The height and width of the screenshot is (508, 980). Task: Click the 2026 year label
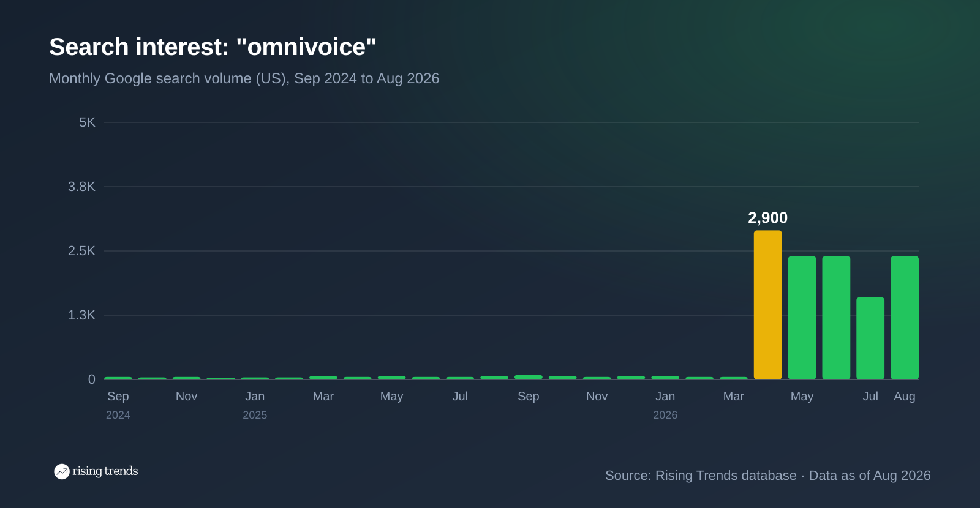tap(665, 415)
